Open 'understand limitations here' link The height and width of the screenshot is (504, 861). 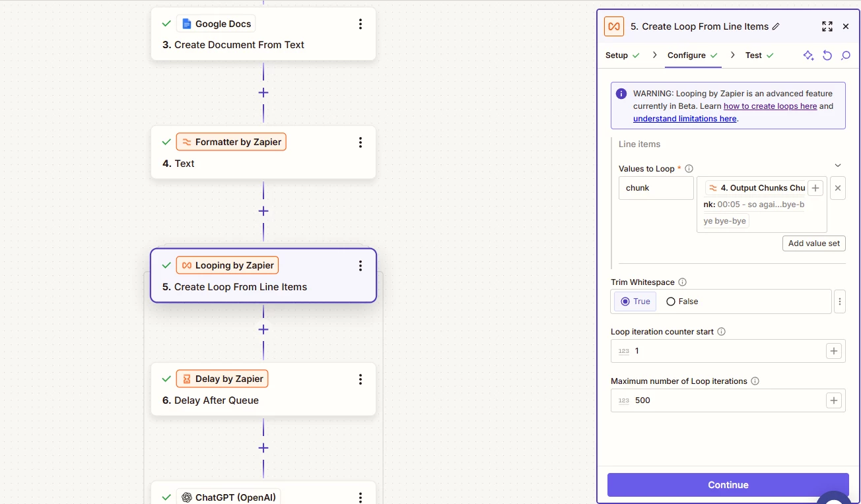(x=685, y=119)
